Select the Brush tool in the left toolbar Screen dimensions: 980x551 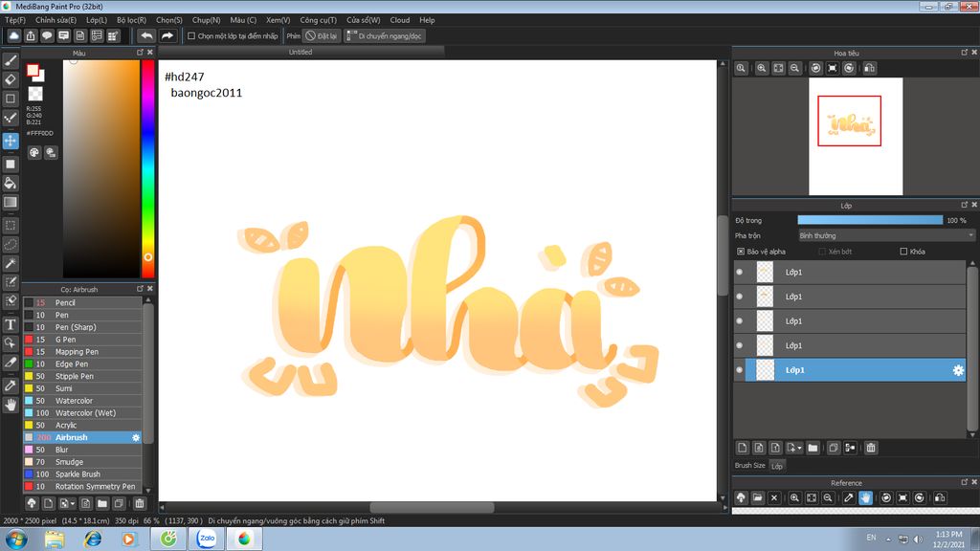click(11, 60)
